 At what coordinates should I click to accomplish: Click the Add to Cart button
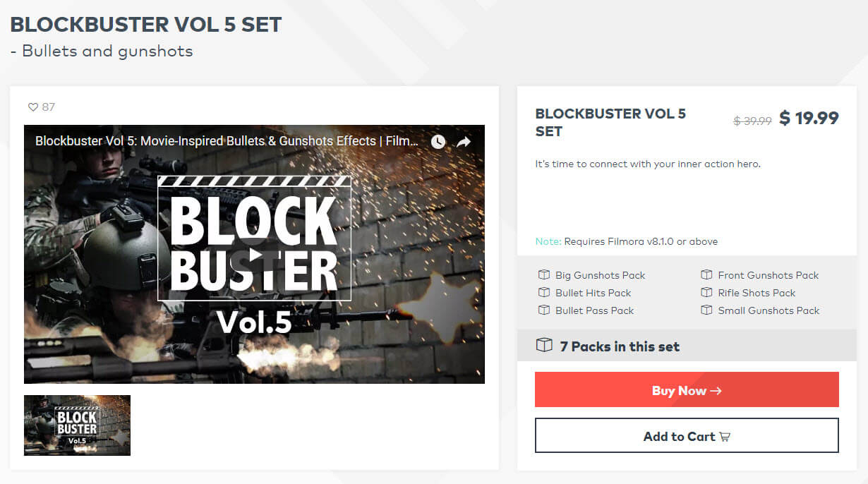point(687,436)
